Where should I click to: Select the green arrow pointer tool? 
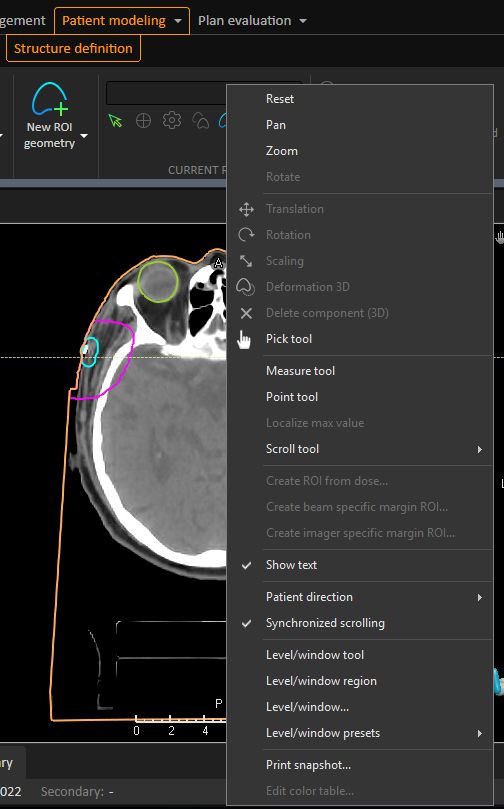pyautogui.click(x=115, y=121)
